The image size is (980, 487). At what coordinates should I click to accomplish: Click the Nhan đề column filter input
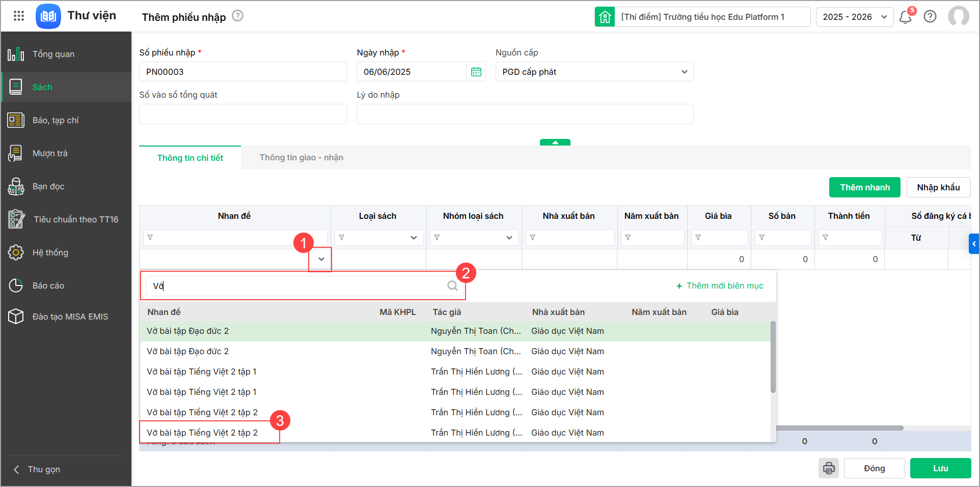[x=235, y=238]
